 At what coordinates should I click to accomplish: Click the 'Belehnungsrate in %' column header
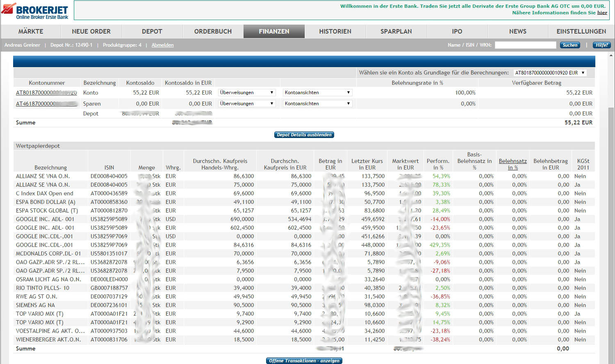(417, 83)
